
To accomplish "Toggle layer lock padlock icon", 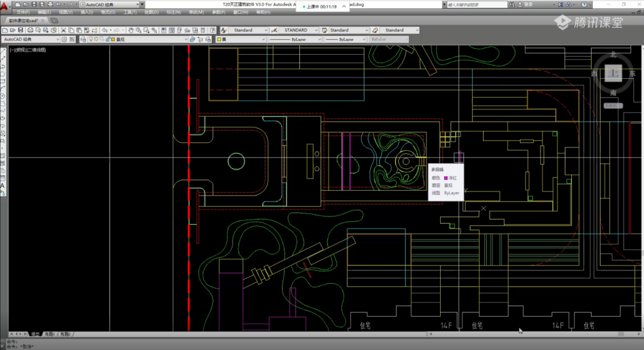I will pyautogui.click(x=107, y=39).
